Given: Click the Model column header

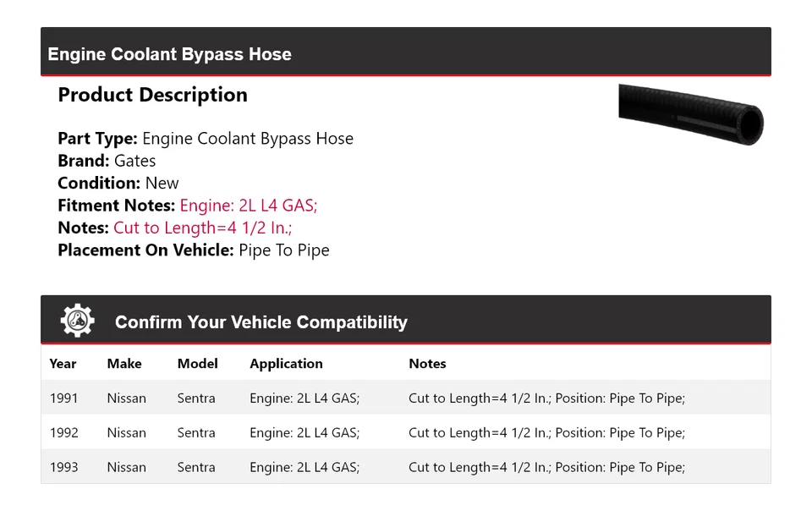Looking at the screenshot, I should 197,364.
